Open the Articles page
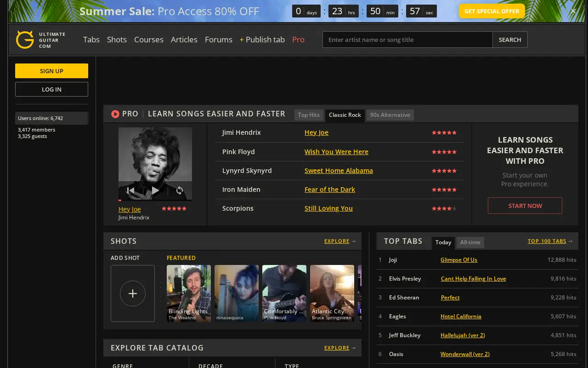The height and width of the screenshot is (368, 588). click(184, 40)
